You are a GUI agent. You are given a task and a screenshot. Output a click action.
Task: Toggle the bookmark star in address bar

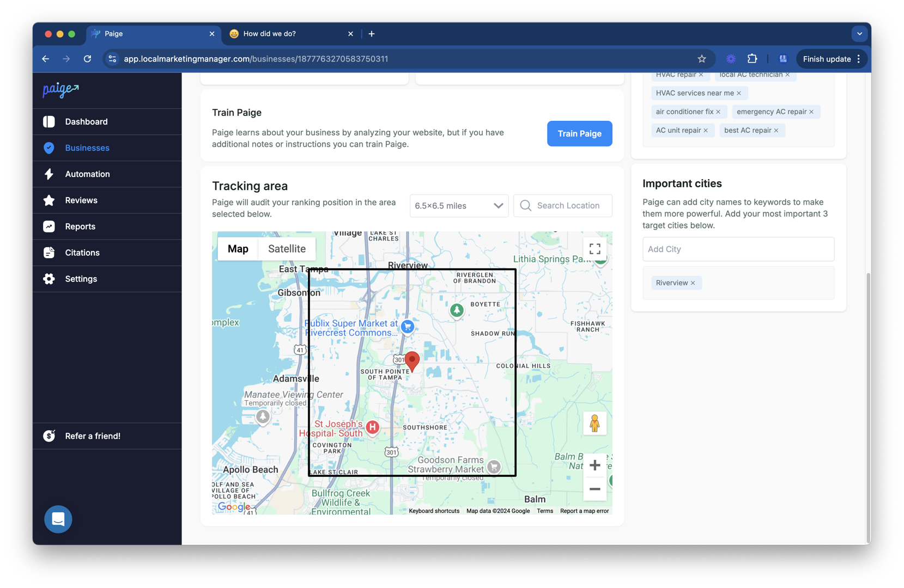coord(702,59)
